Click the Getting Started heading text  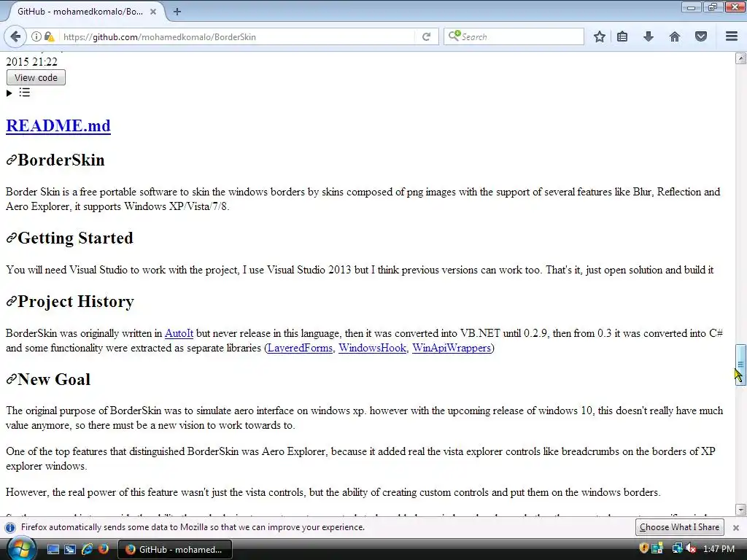[x=75, y=238]
